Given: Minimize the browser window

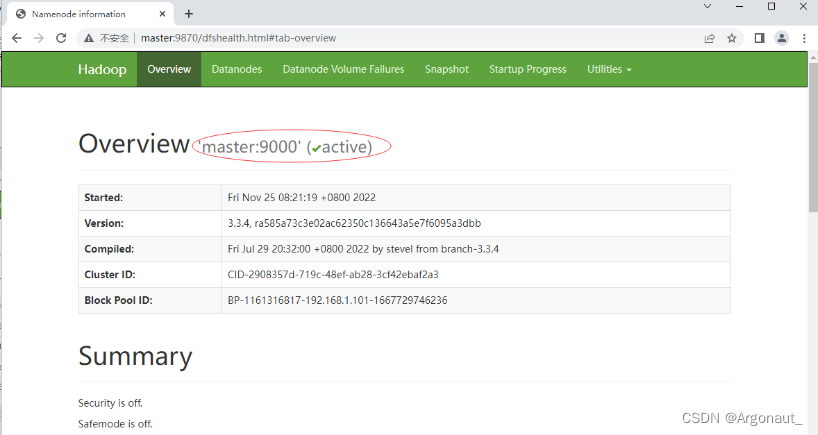Looking at the screenshot, I should [x=739, y=6].
